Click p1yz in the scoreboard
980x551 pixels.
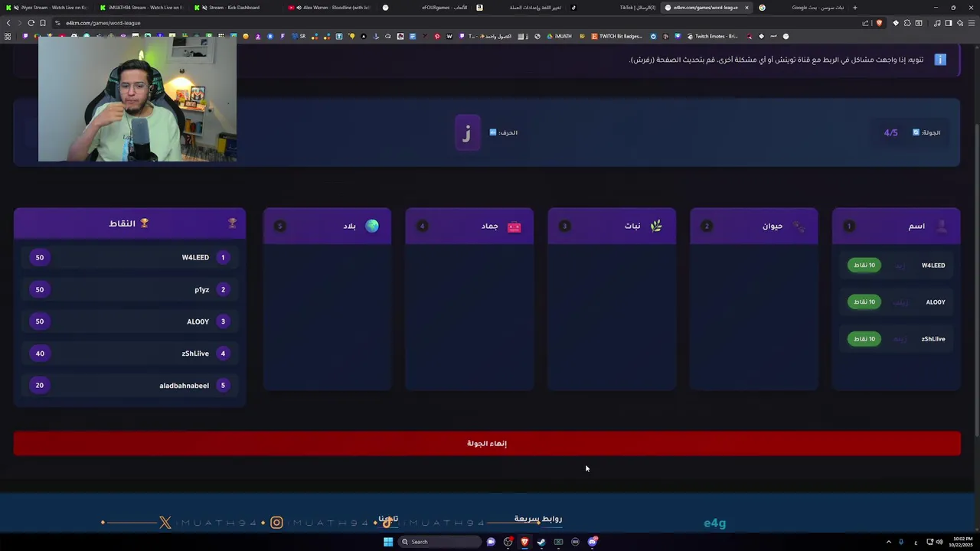[x=201, y=290]
